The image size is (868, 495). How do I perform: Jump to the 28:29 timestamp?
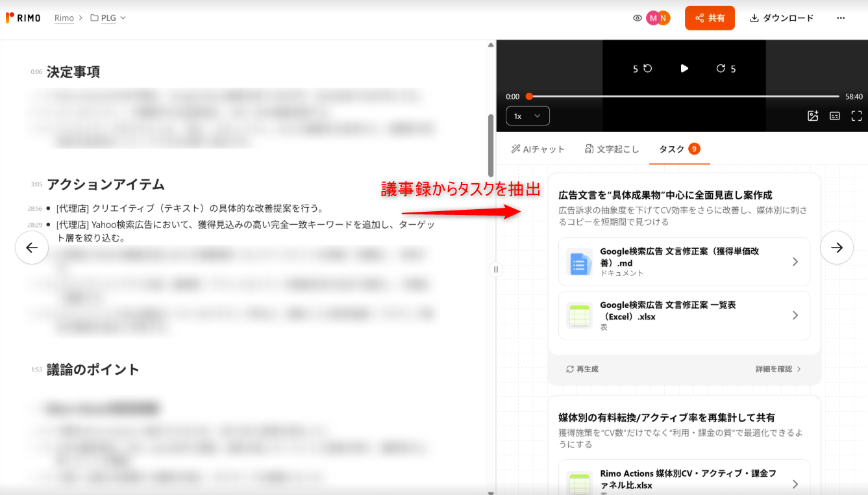point(35,225)
